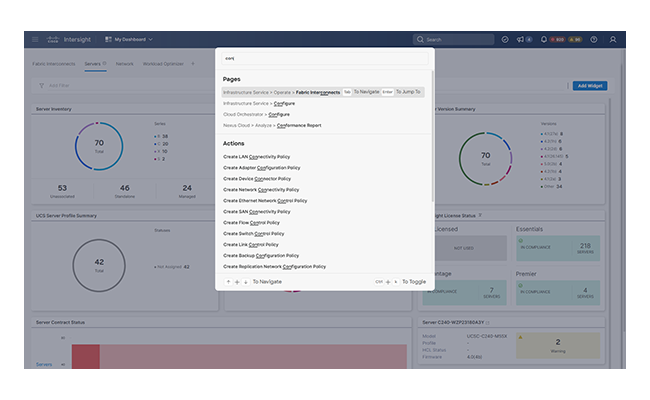Click the red critical alarms badge
The width and height of the screenshot is (650, 400).
pyautogui.click(x=558, y=39)
